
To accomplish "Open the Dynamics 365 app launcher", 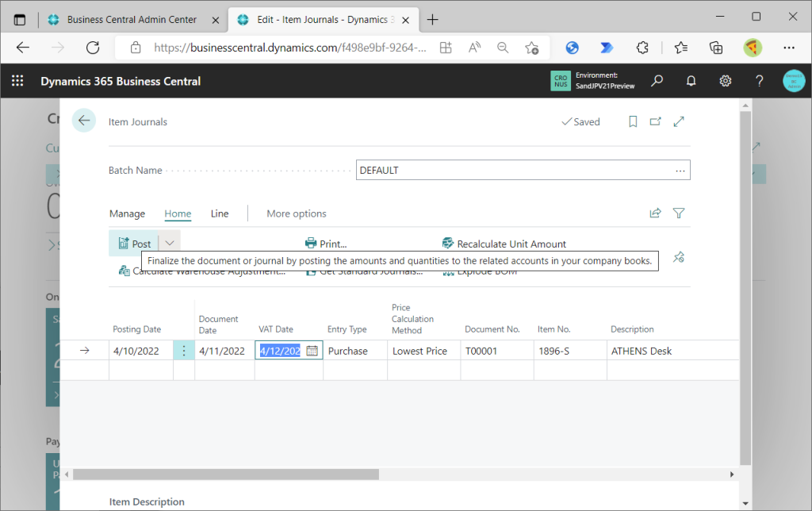I will (x=17, y=81).
